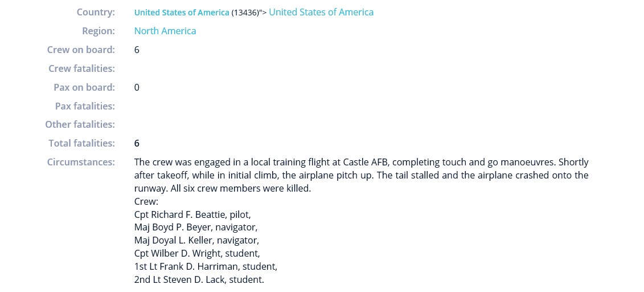
Task: Click the (13436) text after country name
Action: pyautogui.click(x=245, y=13)
